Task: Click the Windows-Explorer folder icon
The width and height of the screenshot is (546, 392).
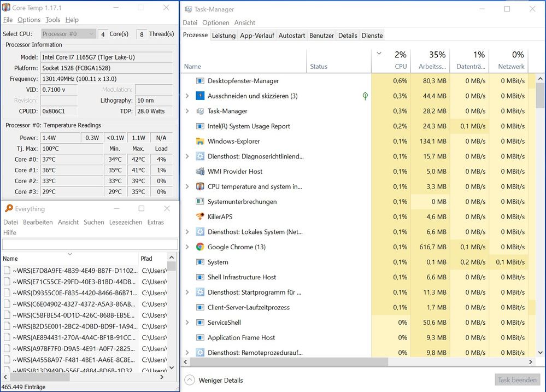Action: [x=200, y=141]
